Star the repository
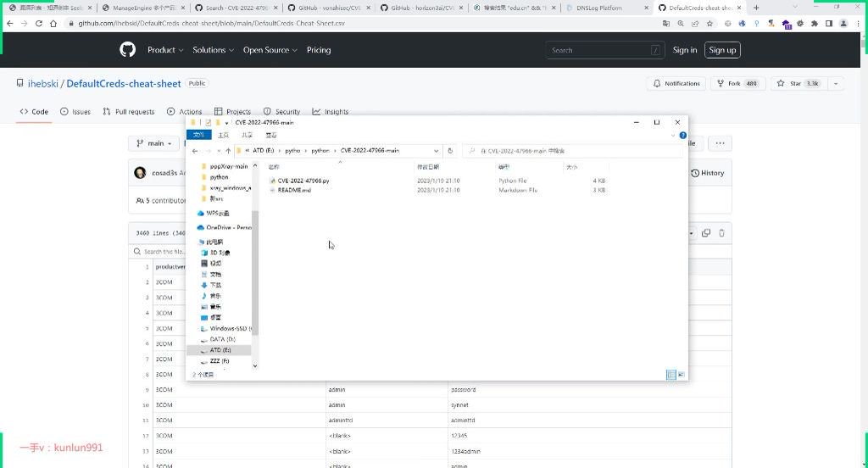 click(x=797, y=84)
